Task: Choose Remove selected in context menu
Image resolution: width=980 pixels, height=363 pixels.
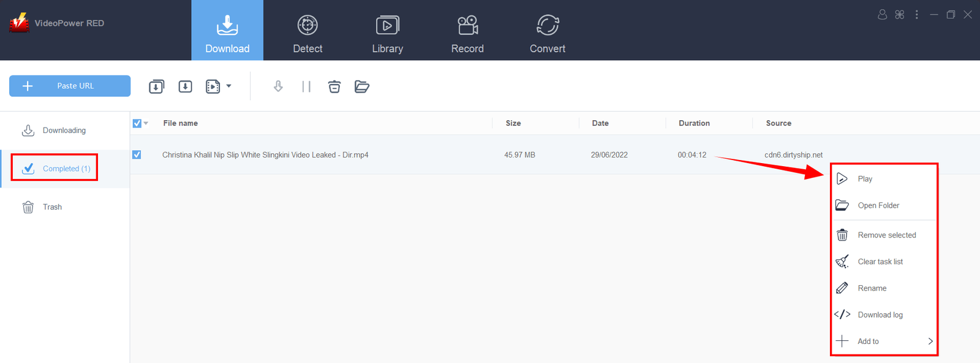Action: 884,235
